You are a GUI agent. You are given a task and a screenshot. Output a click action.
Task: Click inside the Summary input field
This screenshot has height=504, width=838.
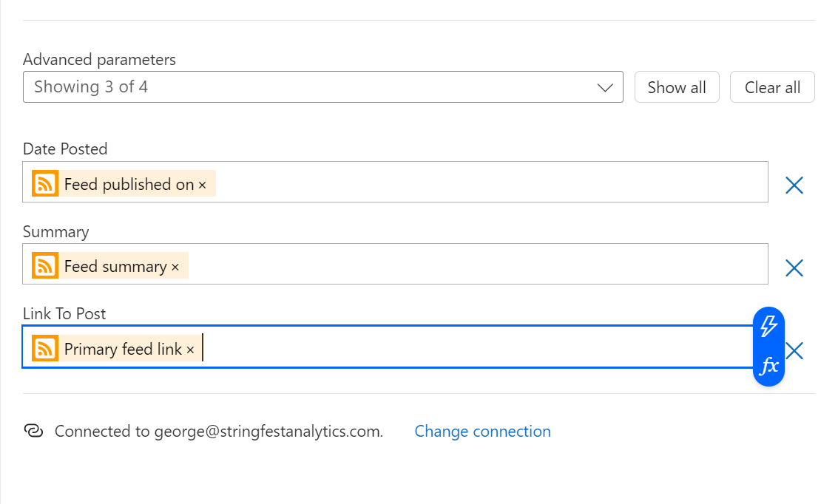coord(473,265)
